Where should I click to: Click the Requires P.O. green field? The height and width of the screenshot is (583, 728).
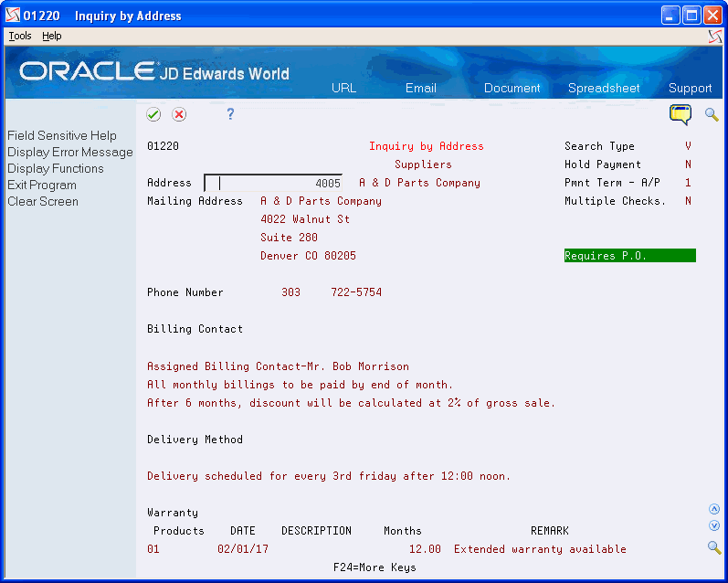coord(629,256)
